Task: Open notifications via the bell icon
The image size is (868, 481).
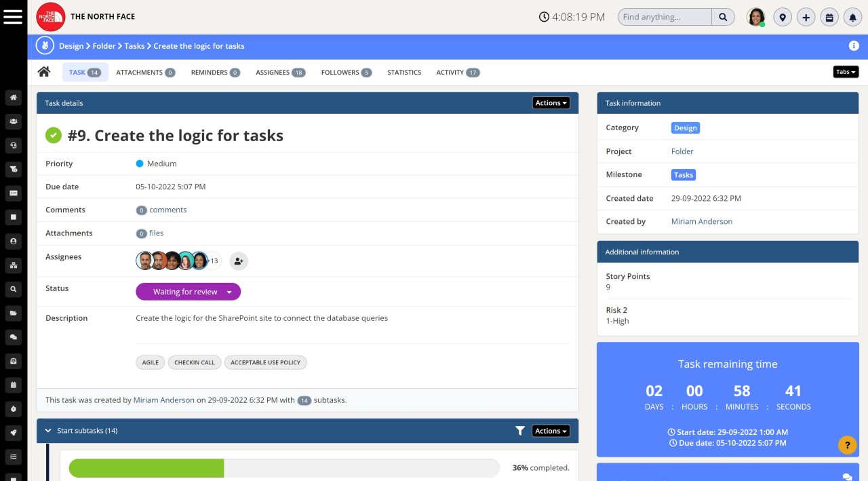Action: (852, 16)
